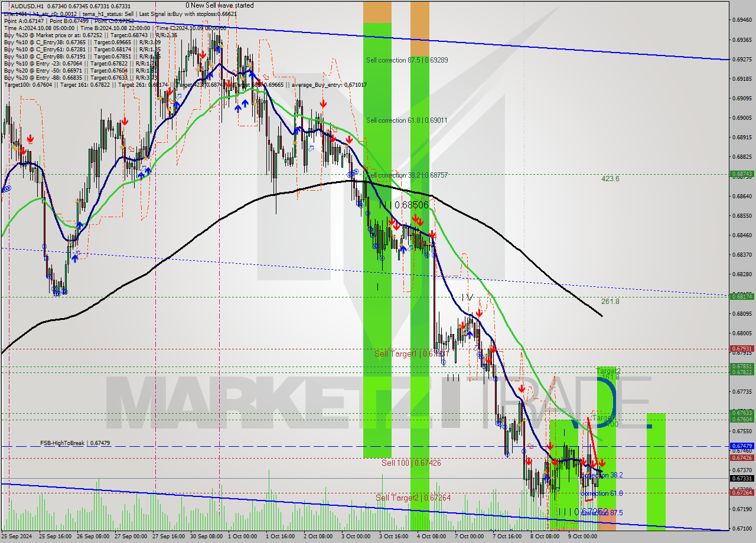
Task: Click the 'correction 61.8' blue label
Action: 601,493
